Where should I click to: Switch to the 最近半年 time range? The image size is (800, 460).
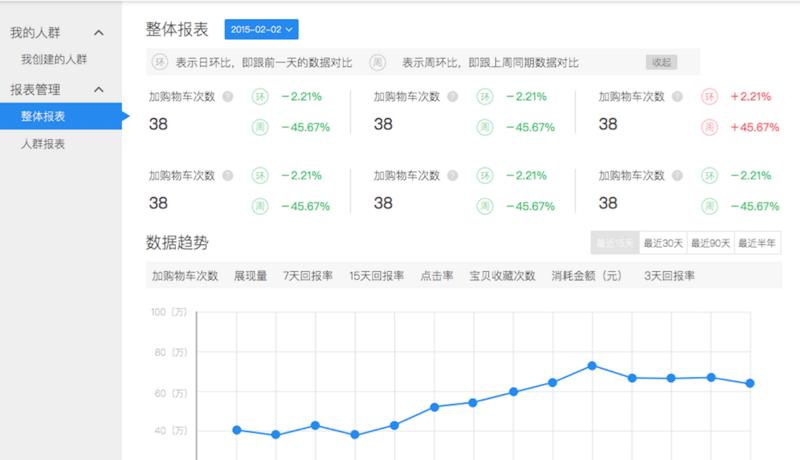point(757,243)
